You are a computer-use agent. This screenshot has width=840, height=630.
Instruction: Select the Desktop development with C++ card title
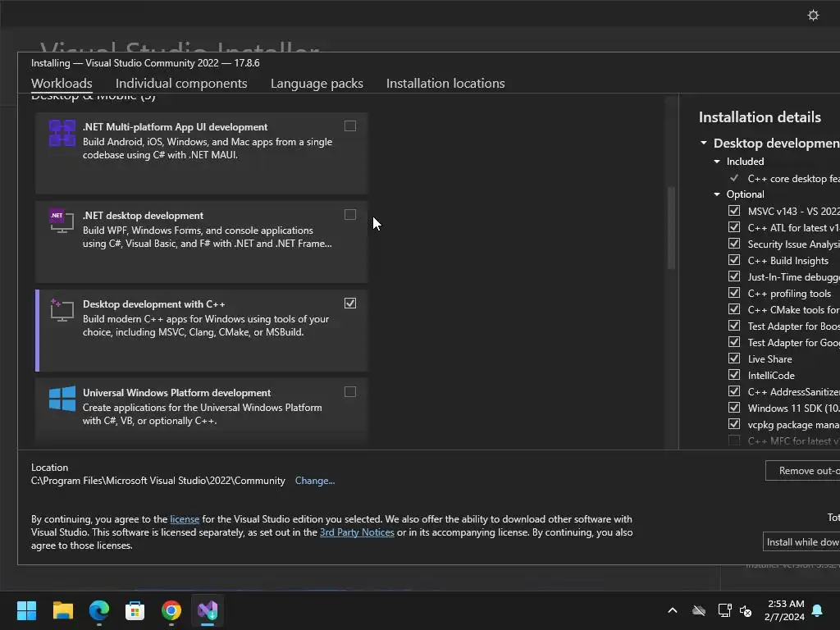(153, 304)
